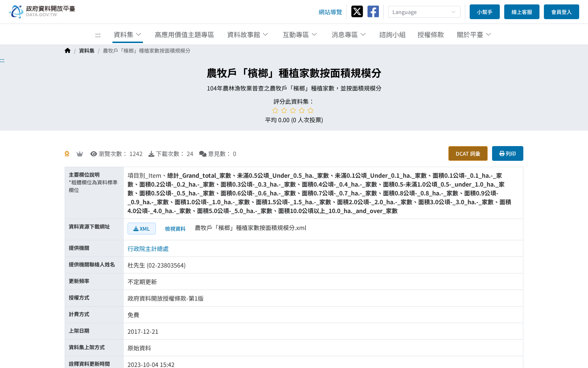The height and width of the screenshot is (368, 588).
Task: Click the 小幫手 button
Action: click(x=485, y=12)
